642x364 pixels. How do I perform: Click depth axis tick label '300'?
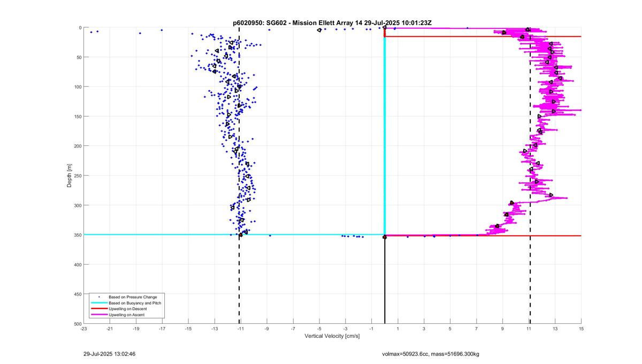(77, 205)
